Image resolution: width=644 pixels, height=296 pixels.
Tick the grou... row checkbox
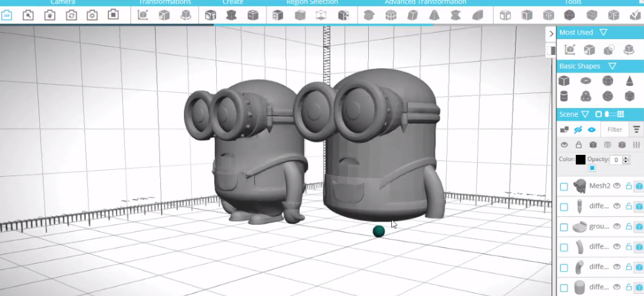coord(564,227)
